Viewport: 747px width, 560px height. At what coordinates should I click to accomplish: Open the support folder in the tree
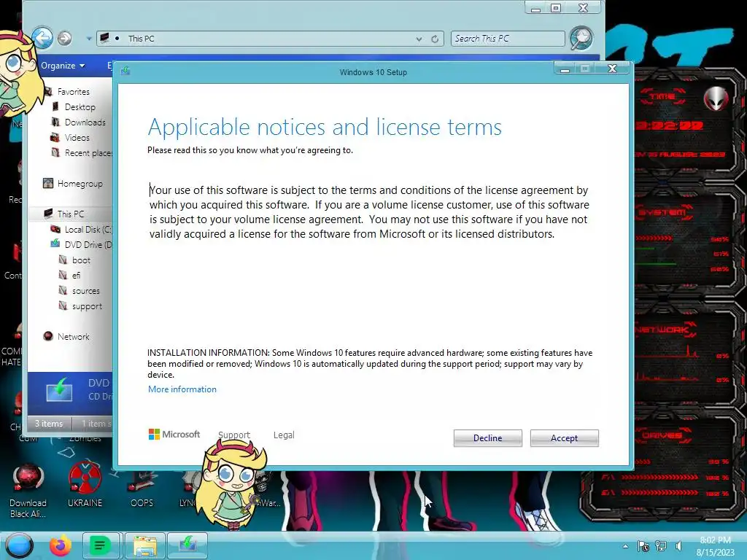[88, 306]
